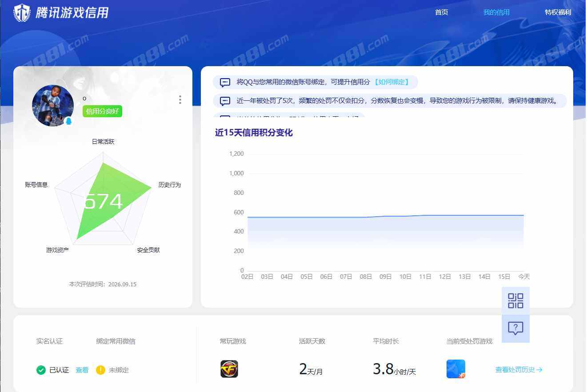Open the QR code floating button
587x392 pixels.
pos(515,301)
